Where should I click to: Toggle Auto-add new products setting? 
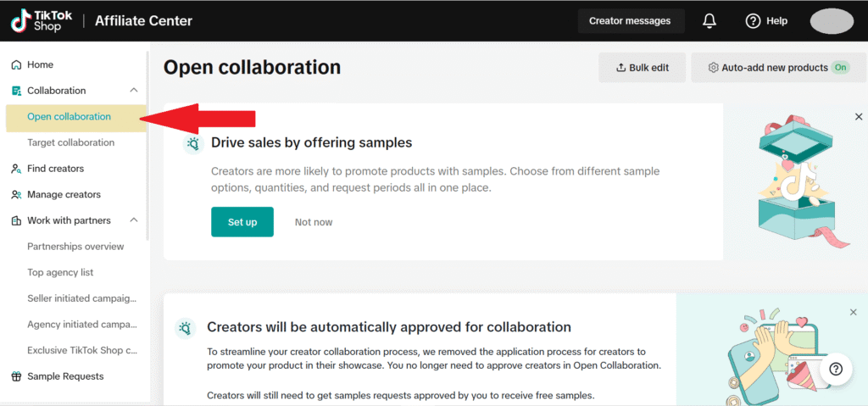[840, 68]
